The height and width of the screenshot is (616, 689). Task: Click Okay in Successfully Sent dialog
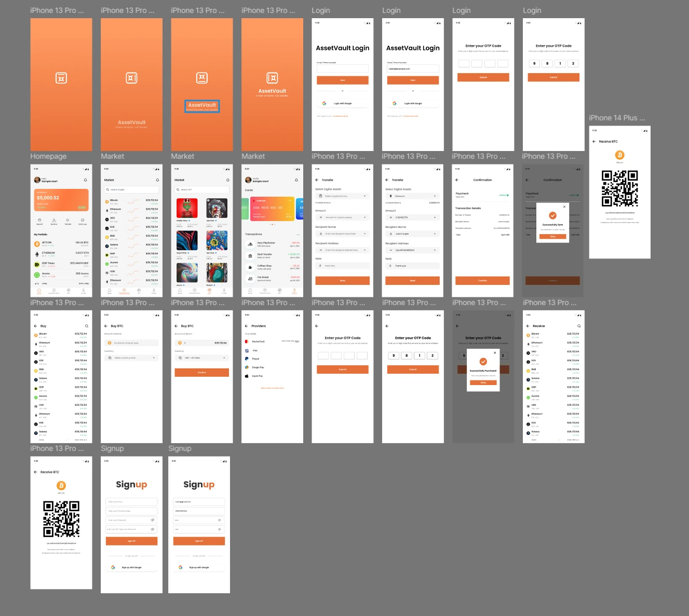coord(553,237)
